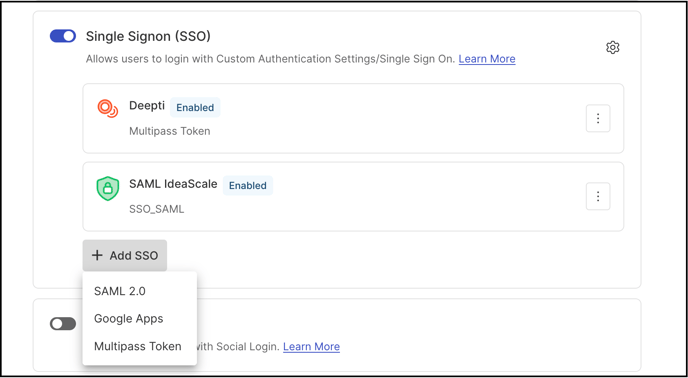
Task: Select the Deepti SSO entry name
Action: (147, 106)
